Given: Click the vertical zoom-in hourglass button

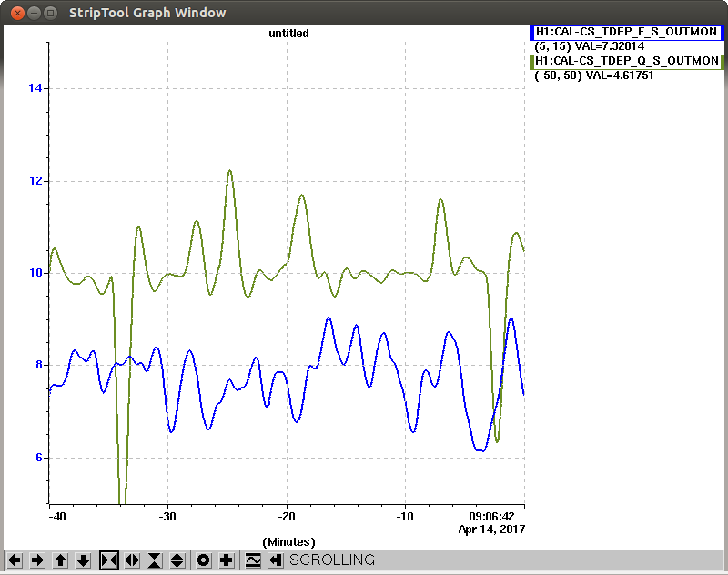Looking at the screenshot, I should tap(155, 560).
